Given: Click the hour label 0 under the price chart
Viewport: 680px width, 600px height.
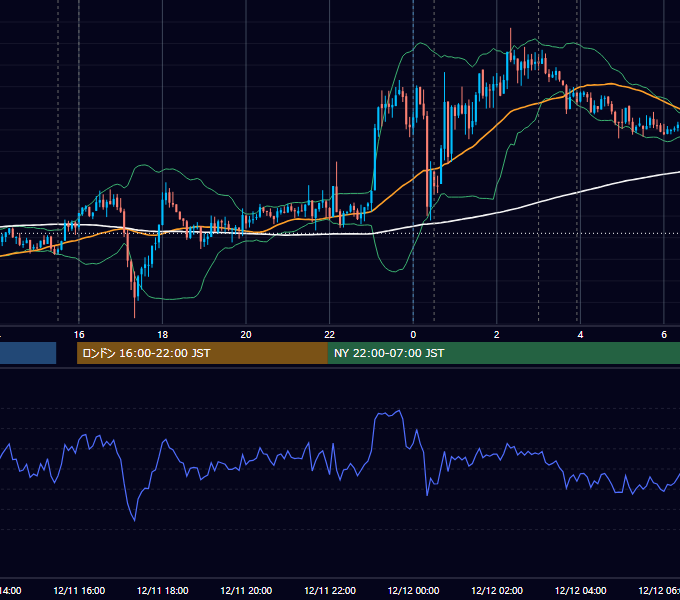Looking at the screenshot, I should tap(413, 335).
